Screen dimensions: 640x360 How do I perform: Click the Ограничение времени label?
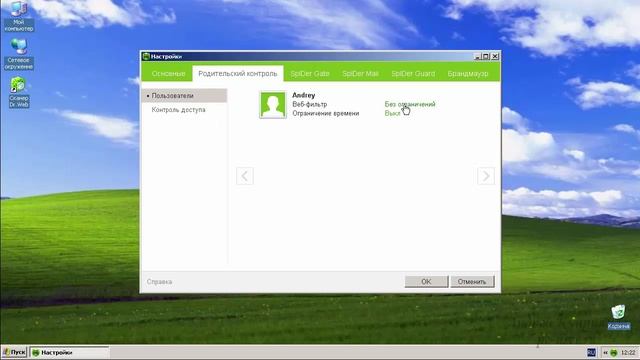click(x=326, y=113)
